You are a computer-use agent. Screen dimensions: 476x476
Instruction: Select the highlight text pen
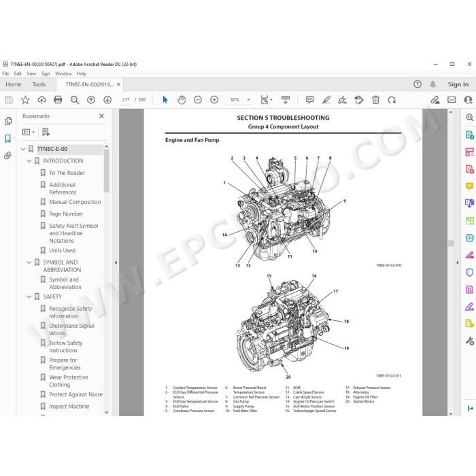point(326,99)
